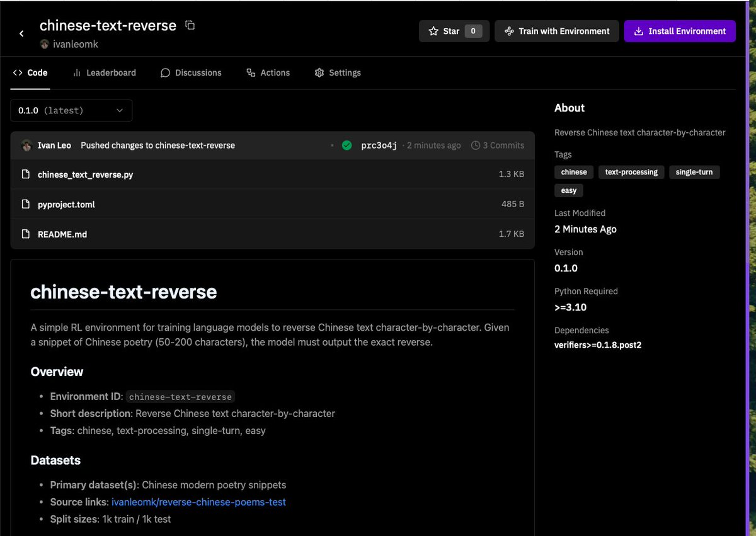Select the text-processing tag
Image resolution: width=756 pixels, height=536 pixels.
pos(631,172)
